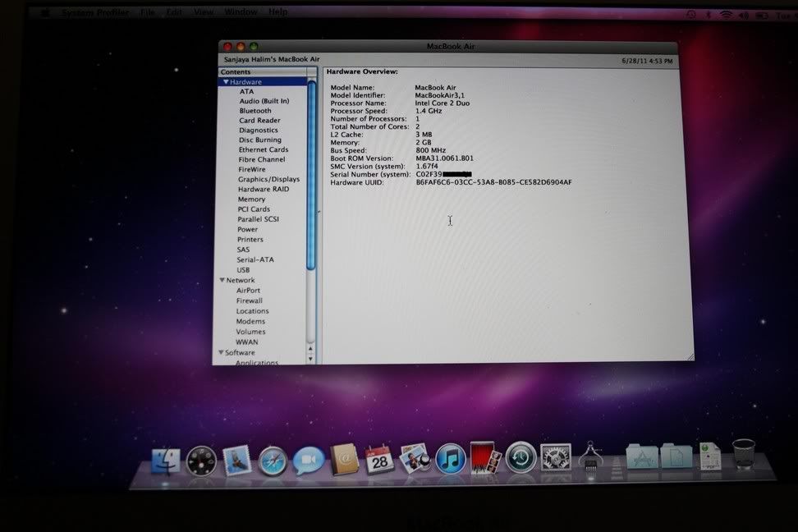Select FireWire in sidebar
The width and height of the screenshot is (798, 532).
click(251, 169)
